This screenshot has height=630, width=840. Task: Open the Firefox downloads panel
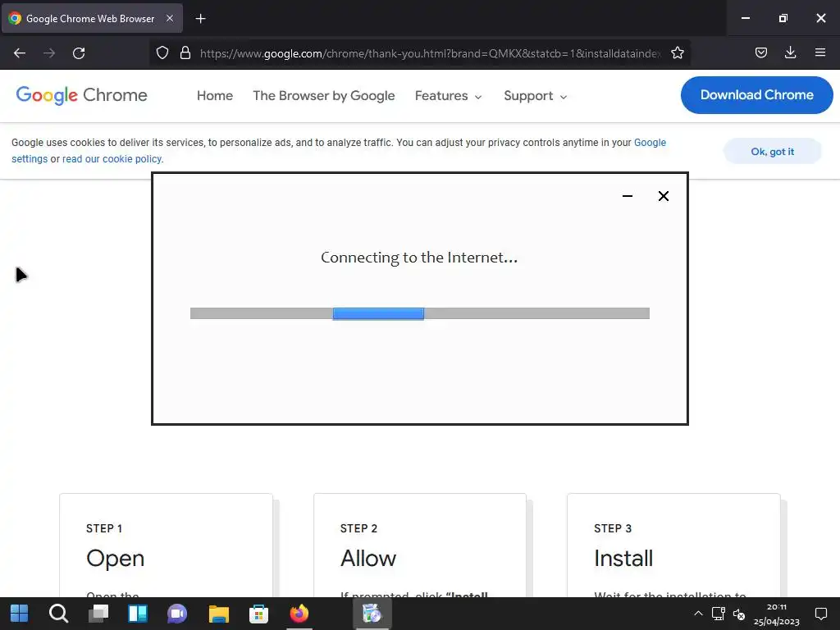pos(790,52)
